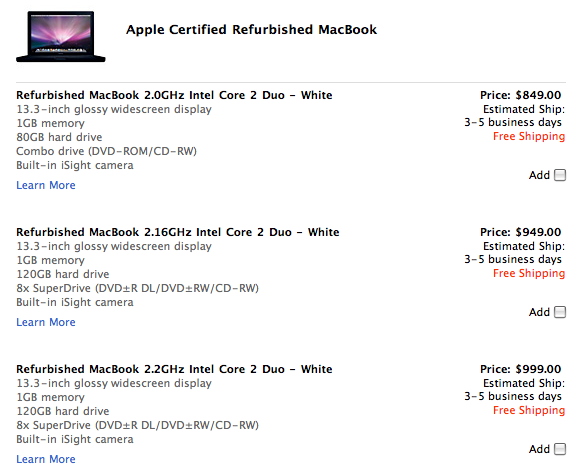
Task: Click the Apple Certified Refurbished MacBook heading
Action: coord(251,30)
